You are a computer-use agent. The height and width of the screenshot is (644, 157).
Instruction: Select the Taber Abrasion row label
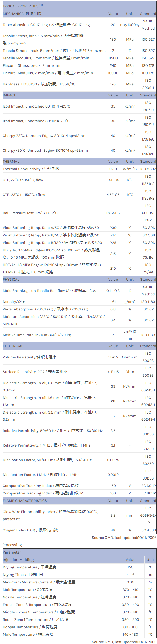coord(46,25)
